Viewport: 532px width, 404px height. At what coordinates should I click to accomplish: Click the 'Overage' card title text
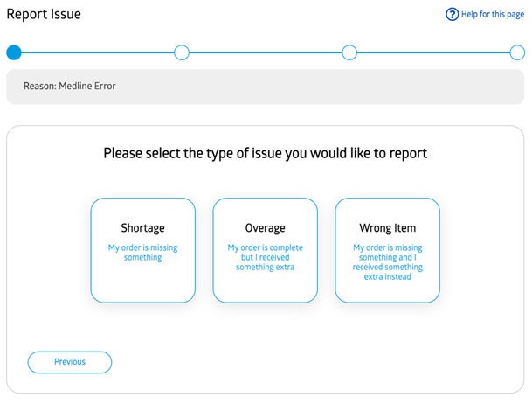click(265, 228)
